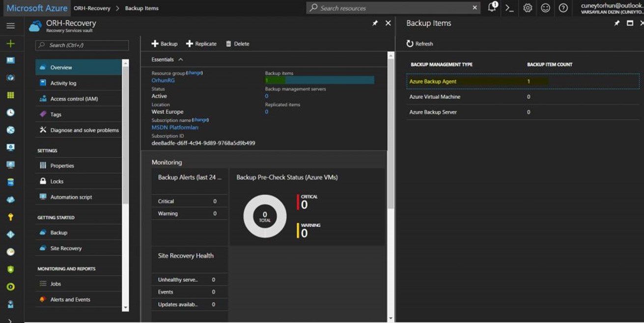Screen dimensions: 644x323
Task: Open Locks under Settings
Action: pyautogui.click(x=79, y=181)
